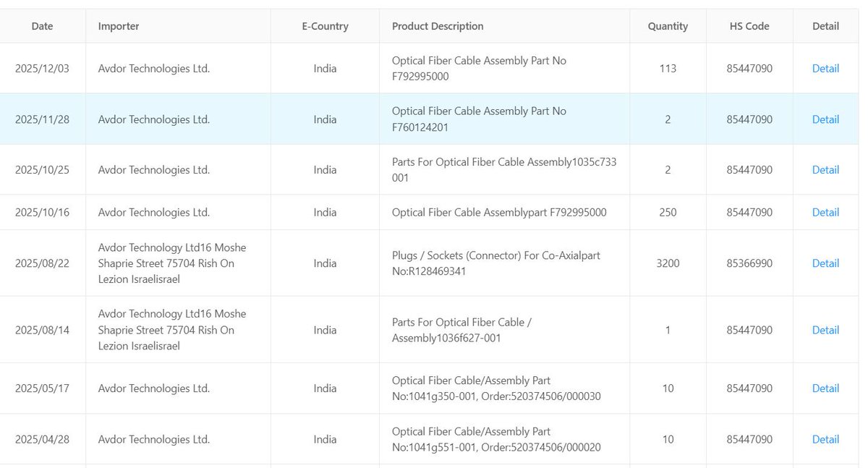Click description Assemblypart F792995000
This screenshot has height=468, width=868.
coord(499,213)
